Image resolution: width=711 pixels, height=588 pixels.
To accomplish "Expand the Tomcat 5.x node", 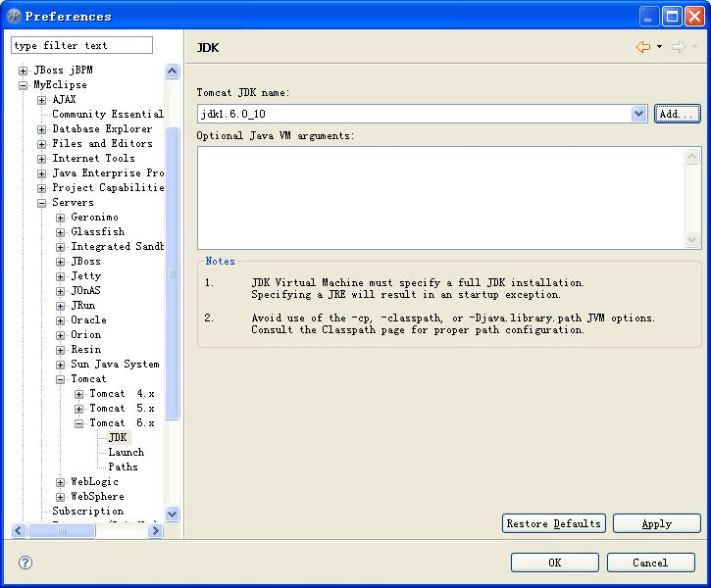I will point(78,409).
